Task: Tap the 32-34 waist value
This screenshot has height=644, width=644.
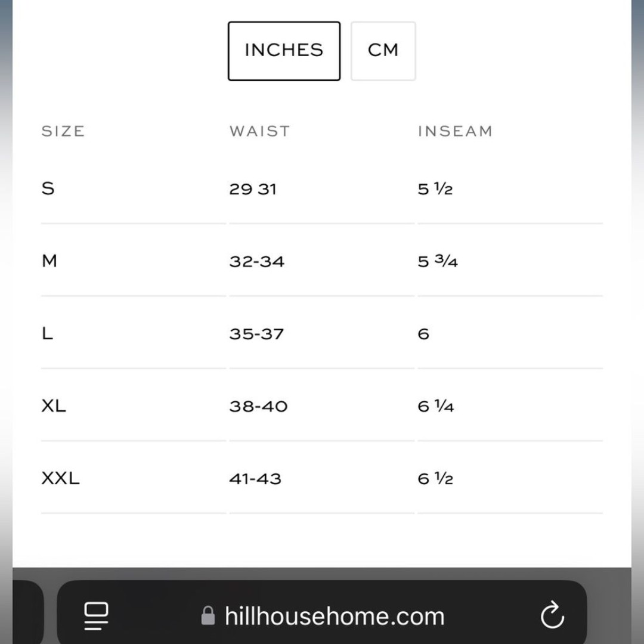Action: click(256, 261)
